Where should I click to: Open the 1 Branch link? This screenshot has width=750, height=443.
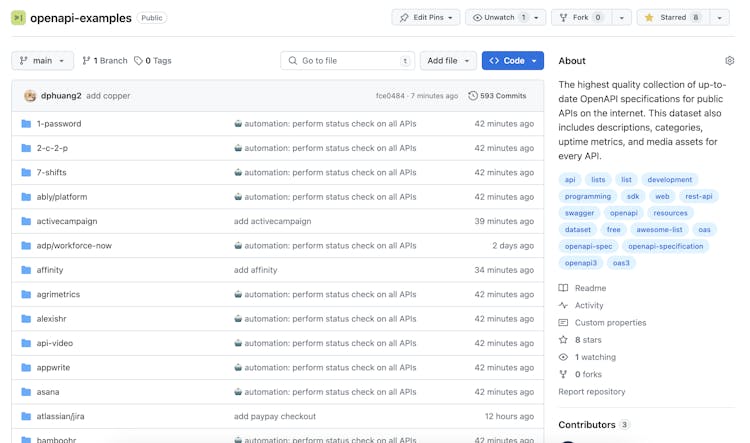click(105, 61)
